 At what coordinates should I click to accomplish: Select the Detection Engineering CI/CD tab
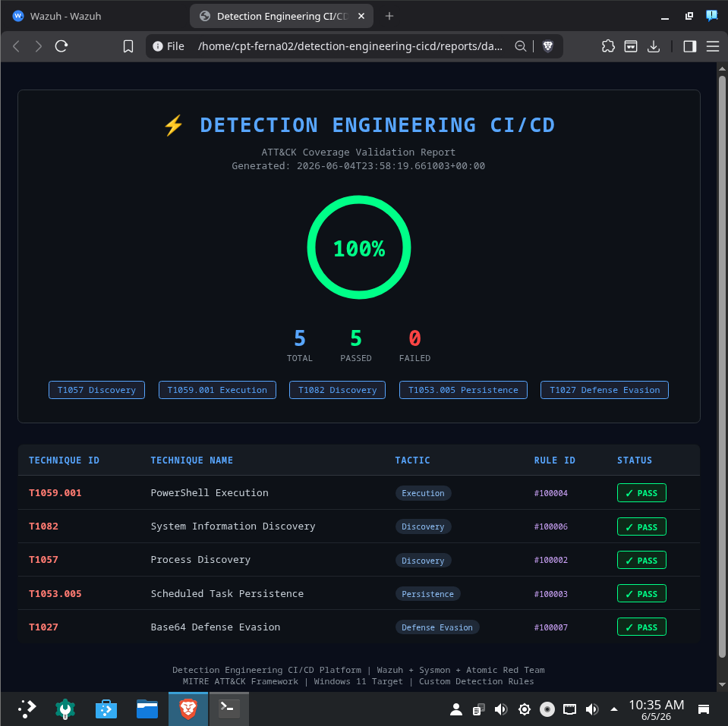coord(282,16)
